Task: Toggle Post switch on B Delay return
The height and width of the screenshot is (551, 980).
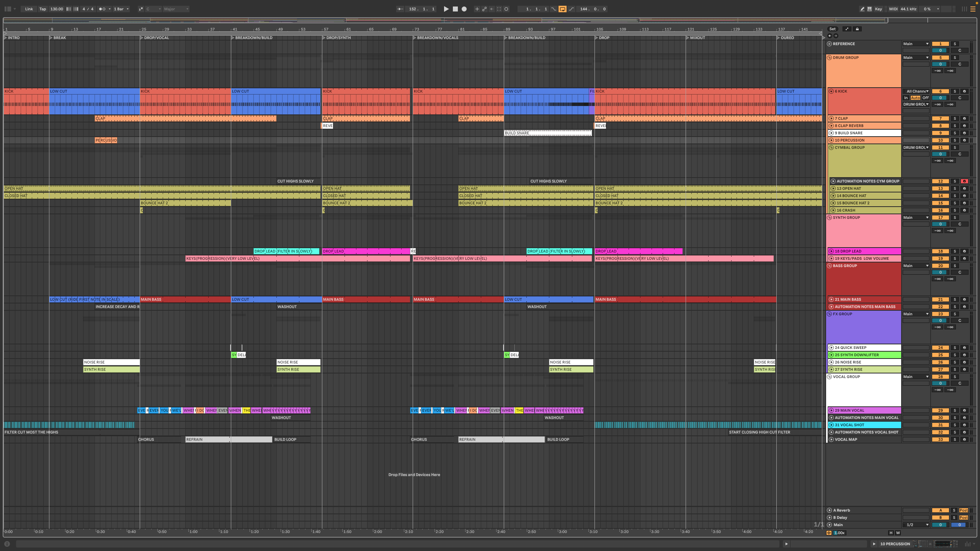Action: pos(964,518)
